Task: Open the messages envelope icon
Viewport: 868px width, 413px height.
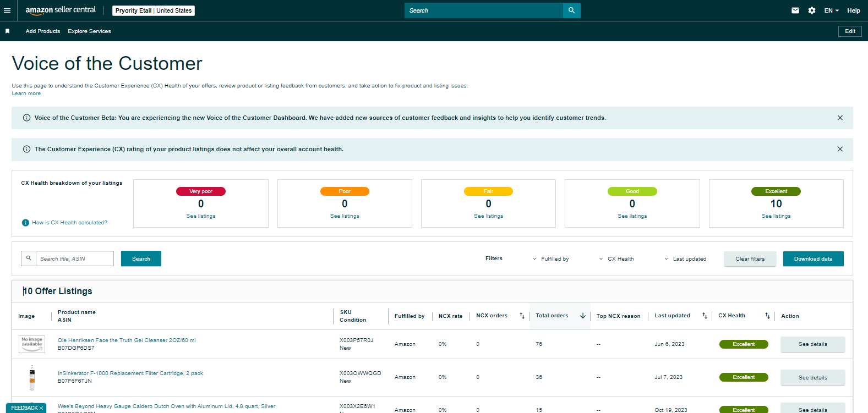Action: (795, 10)
